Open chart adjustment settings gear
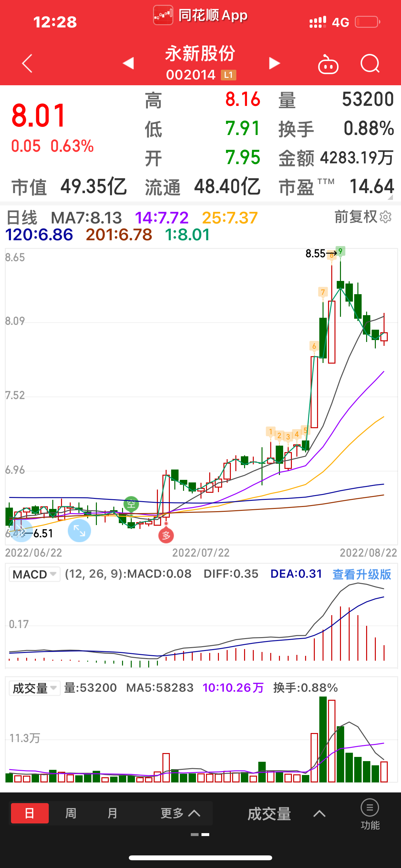This screenshot has width=401, height=868. click(x=386, y=217)
